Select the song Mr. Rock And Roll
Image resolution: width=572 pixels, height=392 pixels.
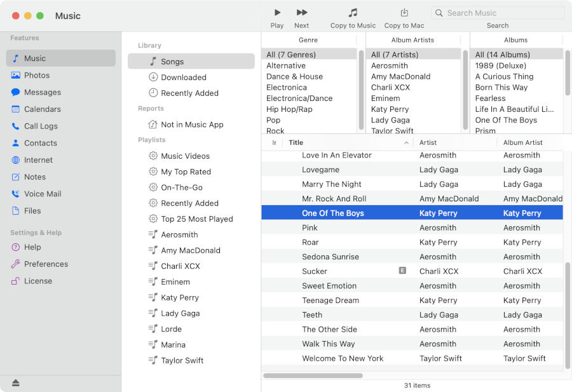click(x=412, y=199)
